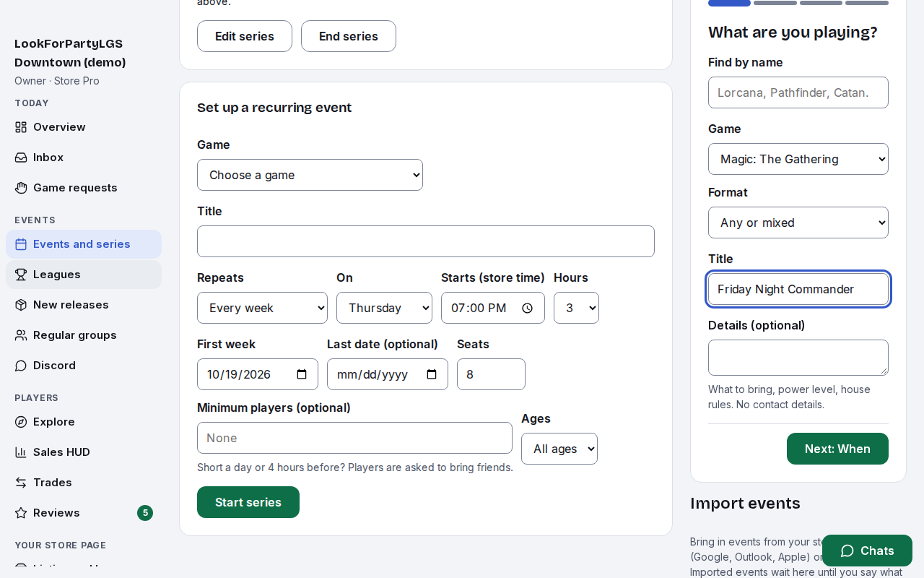Screen dimensions: 924x578
Task: Open the Chats bubble icon
Action: 847,551
